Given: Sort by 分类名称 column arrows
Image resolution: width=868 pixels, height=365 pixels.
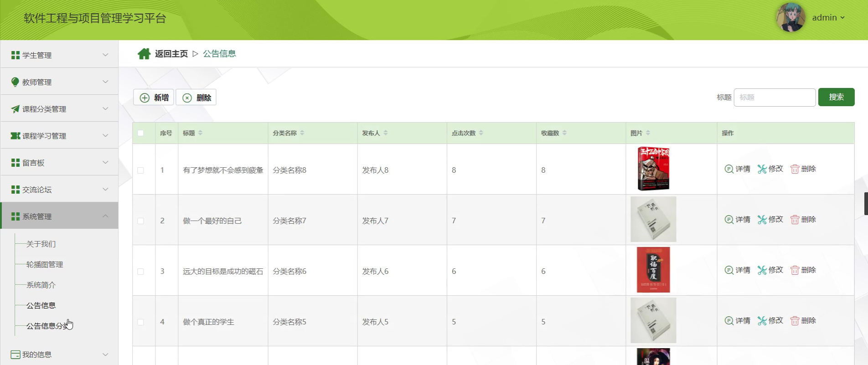Looking at the screenshot, I should tap(302, 133).
